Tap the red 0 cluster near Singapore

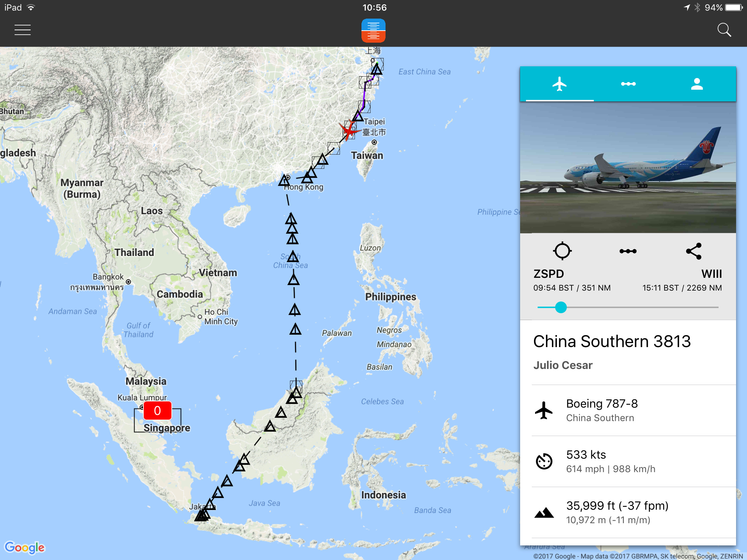tap(158, 411)
